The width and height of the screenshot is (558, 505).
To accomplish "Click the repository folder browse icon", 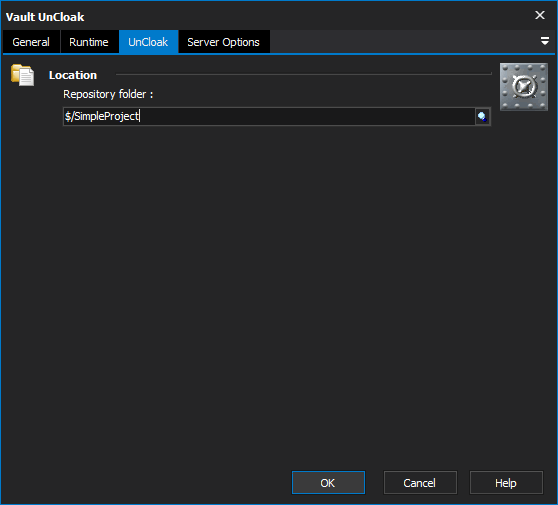I will click(x=482, y=116).
